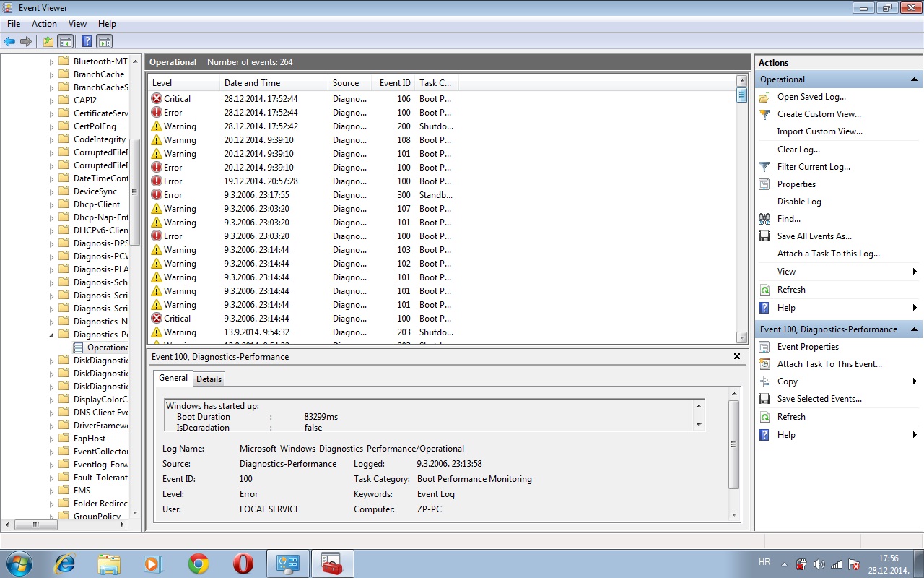Image resolution: width=924 pixels, height=578 pixels.
Task: Click Create Custom View action
Action: click(x=819, y=114)
